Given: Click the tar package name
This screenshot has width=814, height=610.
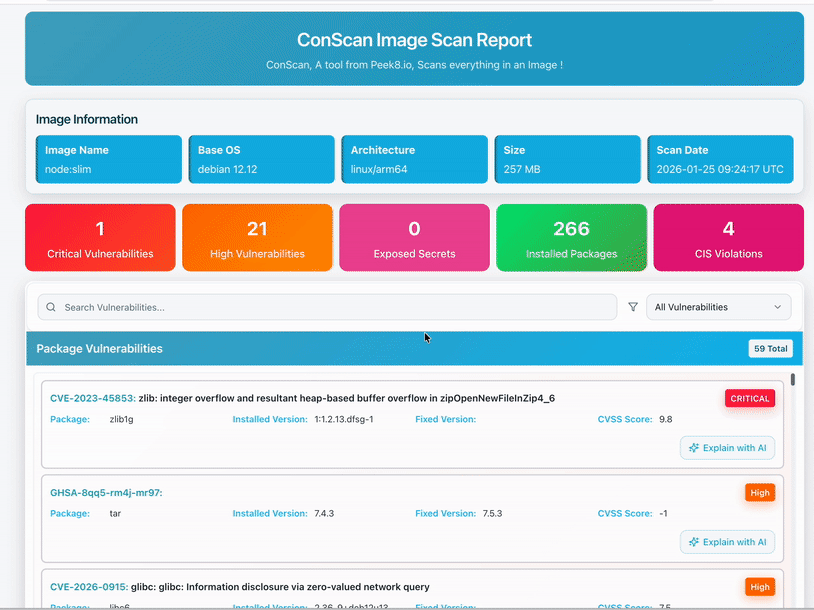Looking at the screenshot, I should 115,513.
